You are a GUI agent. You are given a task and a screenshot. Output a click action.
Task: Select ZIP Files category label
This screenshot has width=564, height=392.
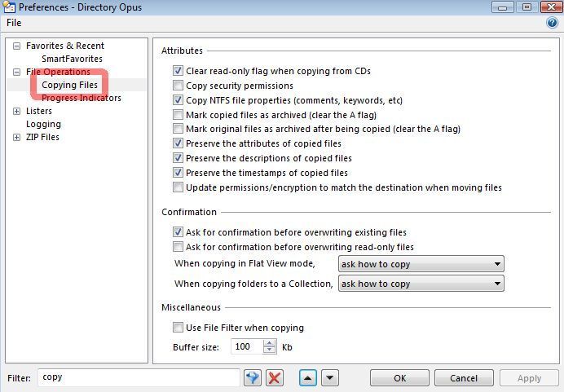click(42, 137)
